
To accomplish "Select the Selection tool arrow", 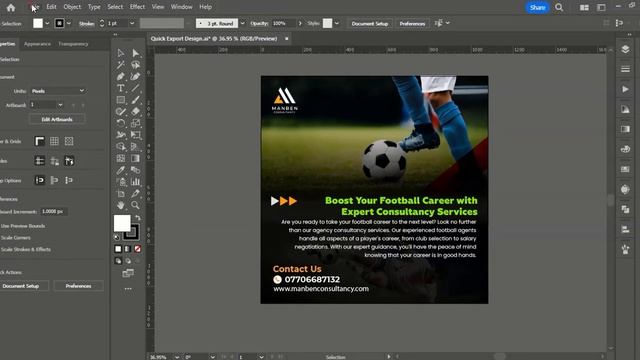I will coord(120,53).
